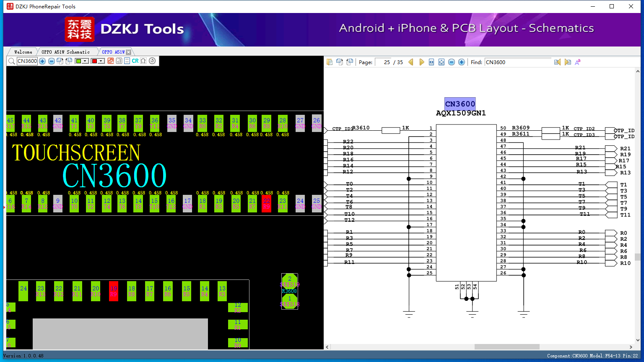Zoom in on the PCB layout view
The width and height of the screenshot is (644, 362).
[x=42, y=61]
